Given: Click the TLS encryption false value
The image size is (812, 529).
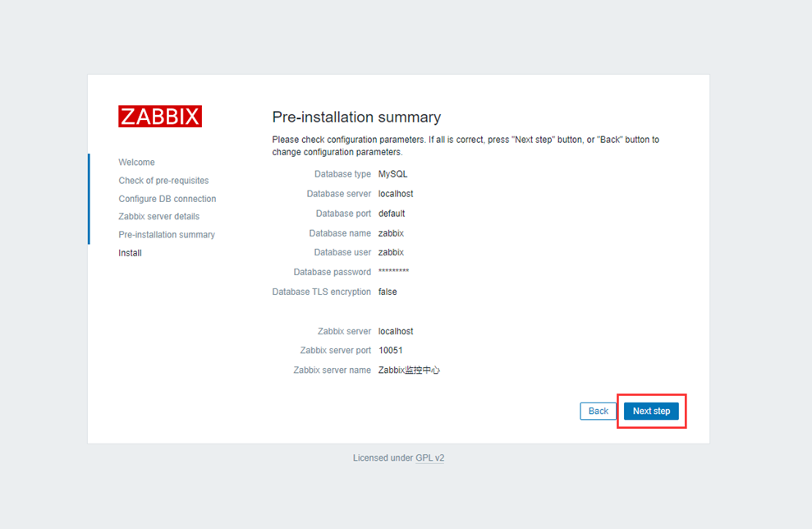Looking at the screenshot, I should point(388,292).
